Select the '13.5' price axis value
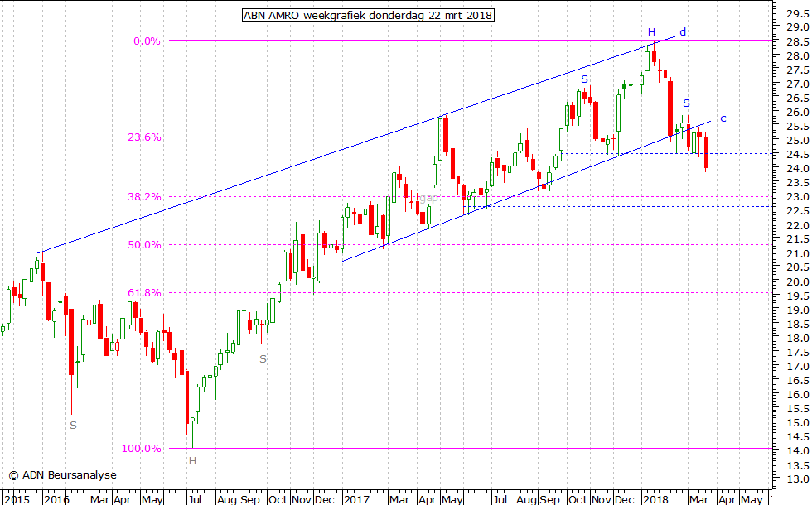 pos(798,465)
